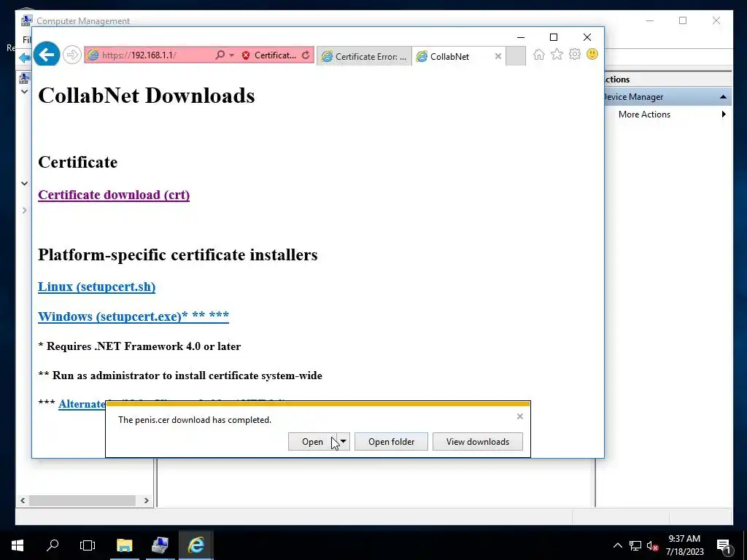Click the search magnifier in the address bar
The image size is (747, 560).
coord(220,55)
